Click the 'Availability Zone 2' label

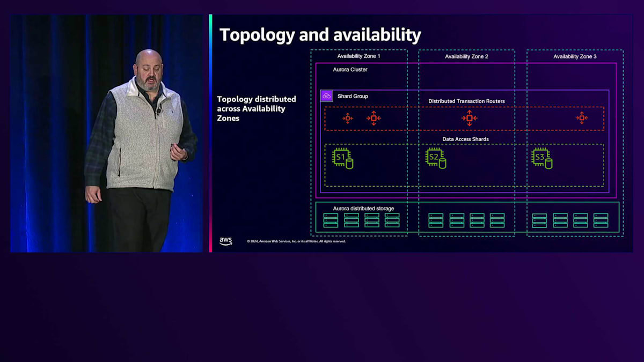(x=466, y=56)
